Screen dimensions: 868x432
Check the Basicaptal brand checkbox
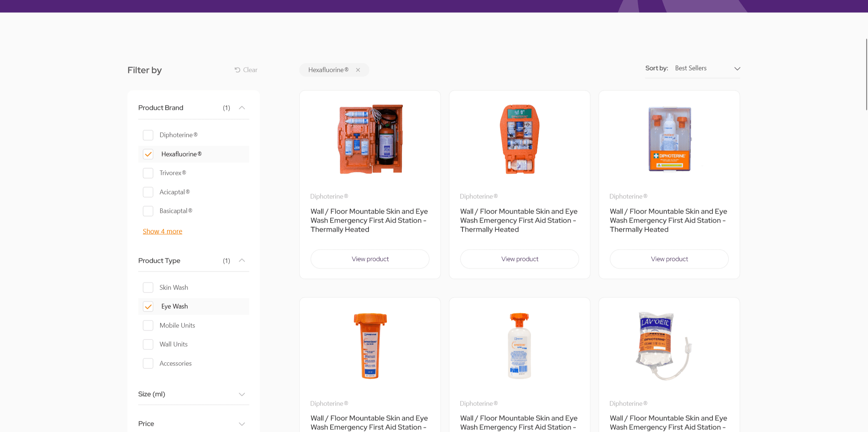click(x=148, y=211)
